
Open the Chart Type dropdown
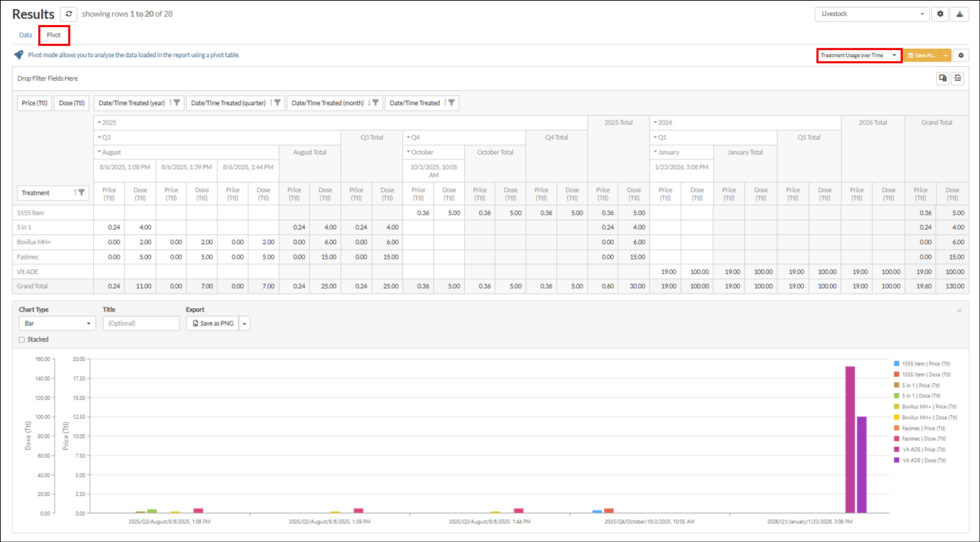click(x=57, y=324)
